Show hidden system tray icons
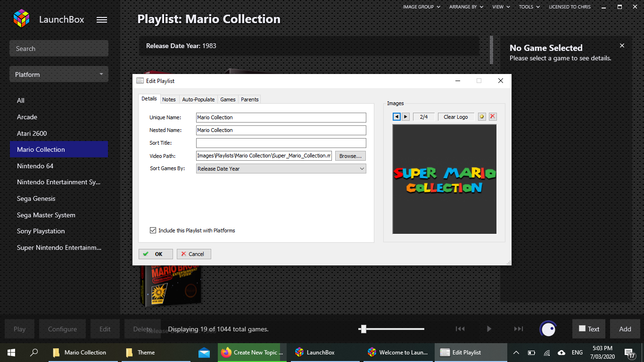The height and width of the screenshot is (362, 644). pos(516,352)
